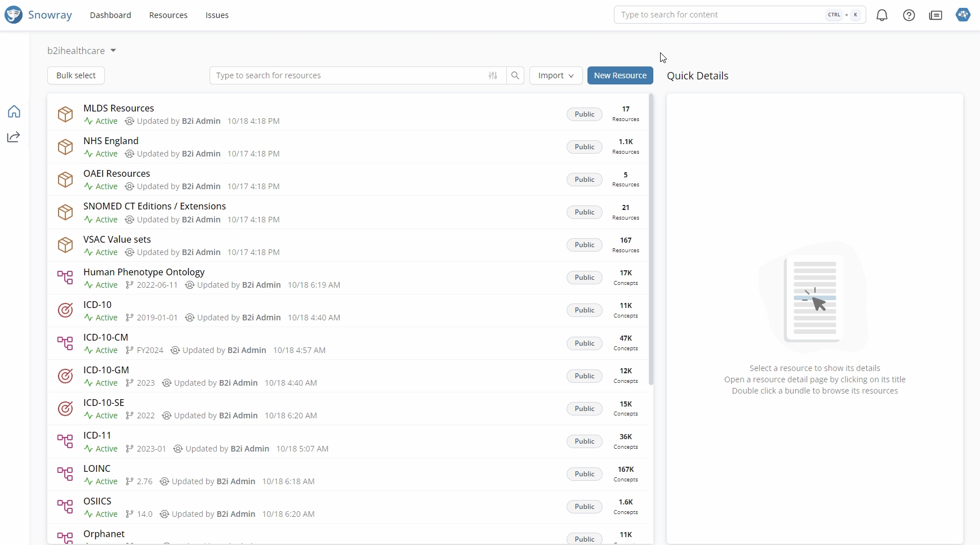Open the Import dropdown

(x=556, y=75)
